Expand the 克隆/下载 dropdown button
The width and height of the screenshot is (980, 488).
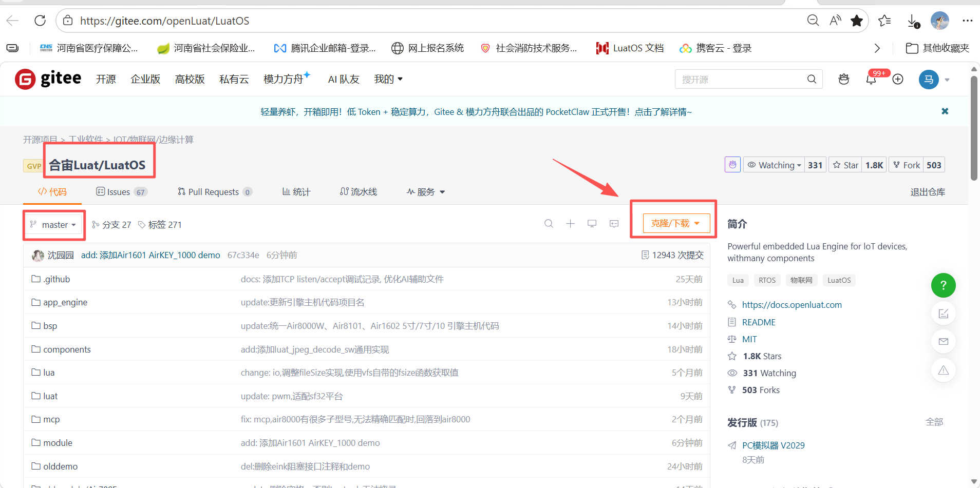(x=676, y=223)
